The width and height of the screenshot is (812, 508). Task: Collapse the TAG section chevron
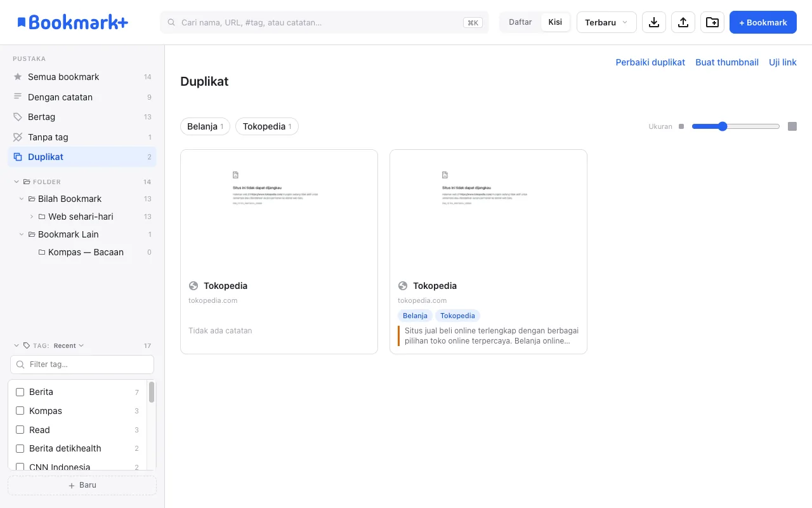pos(16,346)
